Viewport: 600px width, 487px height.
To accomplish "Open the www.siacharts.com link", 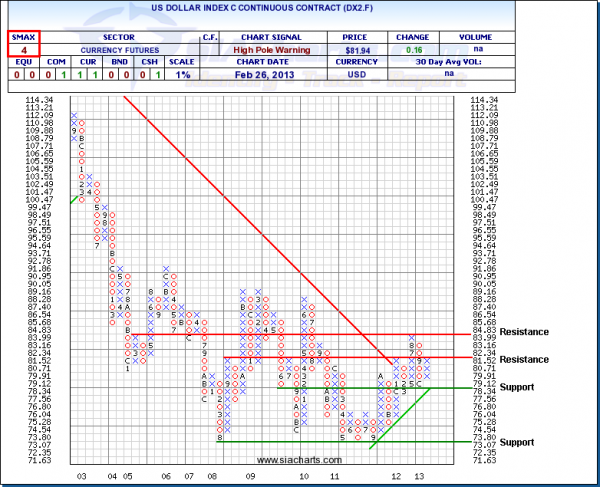I will pyautogui.click(x=300, y=460).
